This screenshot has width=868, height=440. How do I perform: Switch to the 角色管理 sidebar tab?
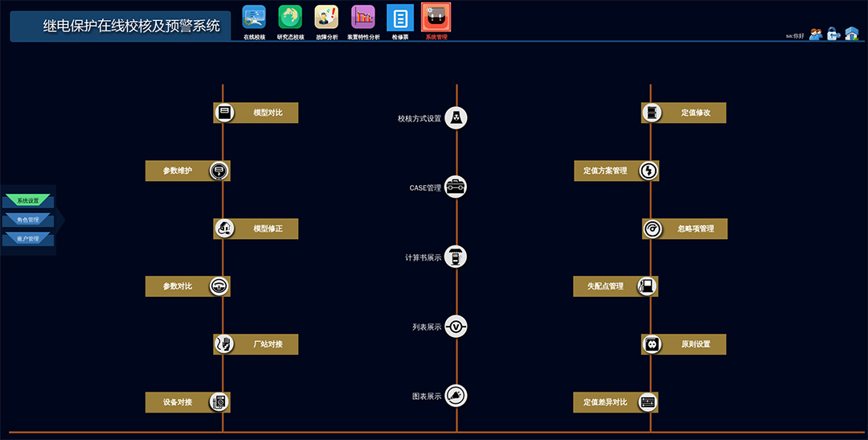(x=28, y=220)
